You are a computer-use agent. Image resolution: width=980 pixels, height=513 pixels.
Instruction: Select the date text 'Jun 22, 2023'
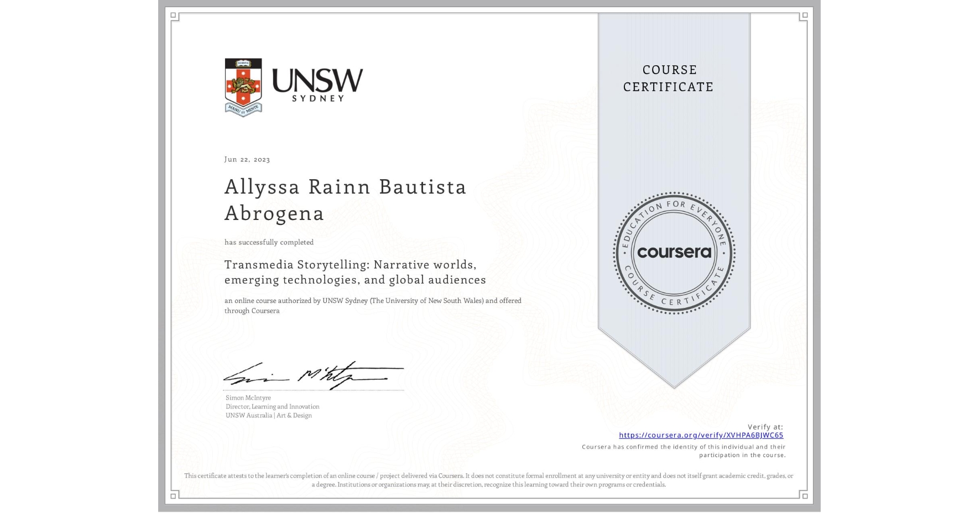coord(247,159)
